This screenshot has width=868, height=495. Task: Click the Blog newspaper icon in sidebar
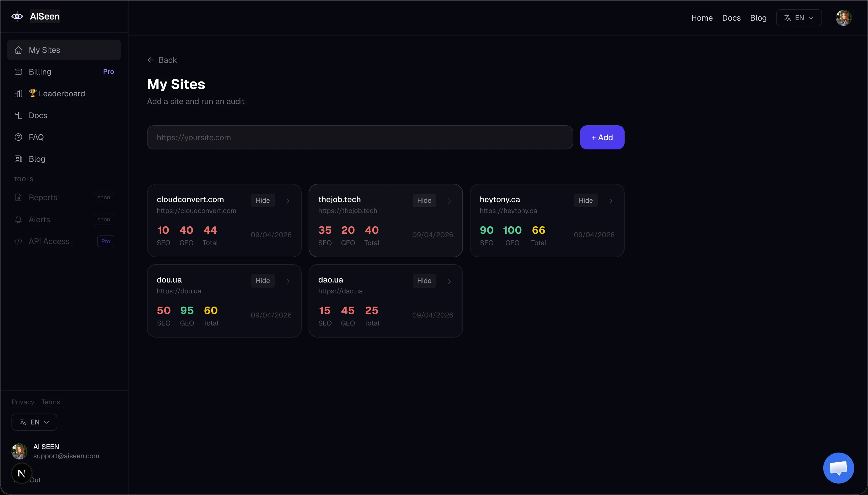(18, 159)
